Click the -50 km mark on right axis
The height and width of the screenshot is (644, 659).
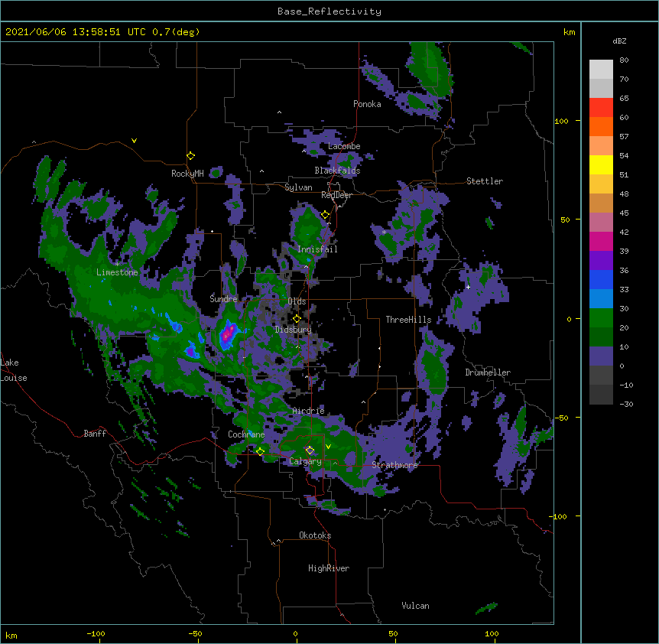pos(561,418)
